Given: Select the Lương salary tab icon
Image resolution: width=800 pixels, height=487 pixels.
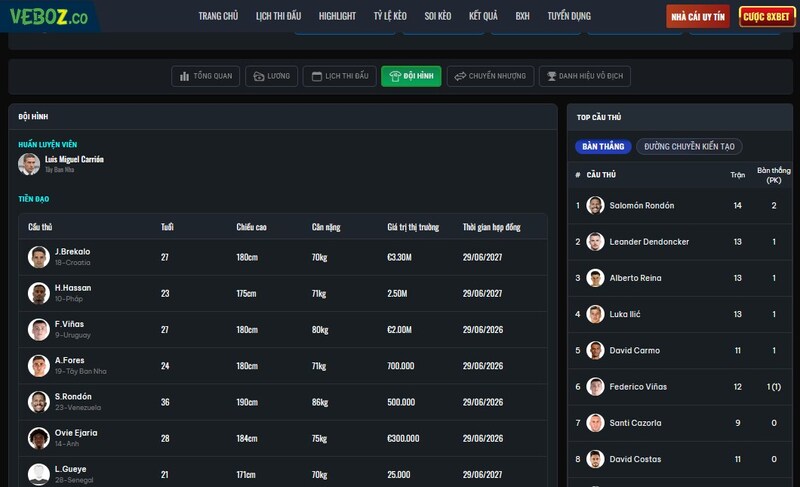Looking at the screenshot, I should (x=258, y=76).
